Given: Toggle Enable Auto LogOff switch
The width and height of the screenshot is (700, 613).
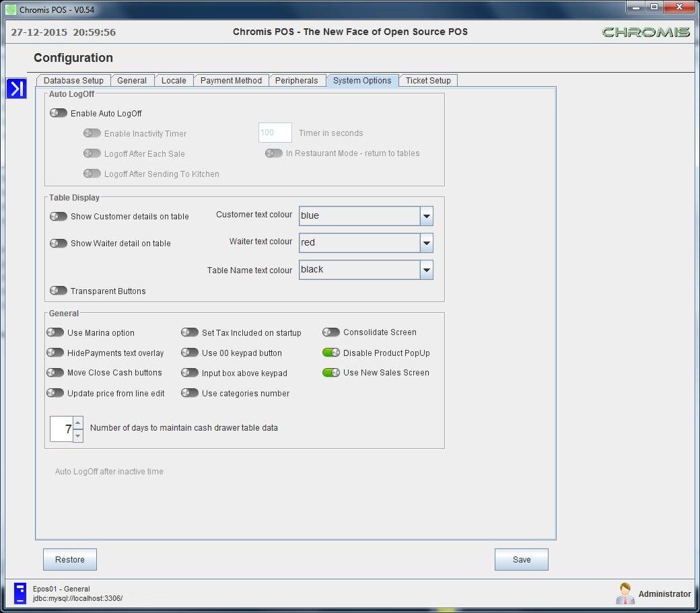Looking at the screenshot, I should pyautogui.click(x=59, y=113).
